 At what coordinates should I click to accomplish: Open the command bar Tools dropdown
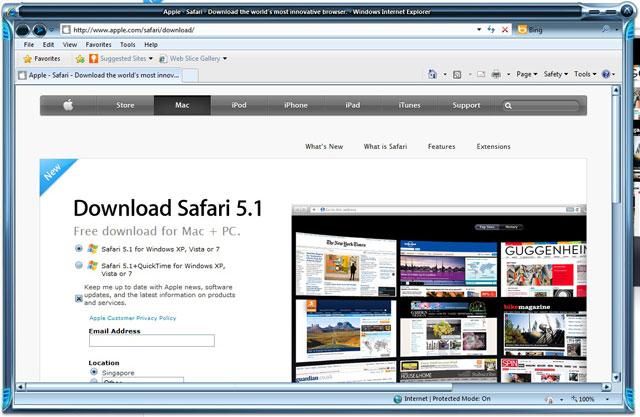[x=585, y=74]
